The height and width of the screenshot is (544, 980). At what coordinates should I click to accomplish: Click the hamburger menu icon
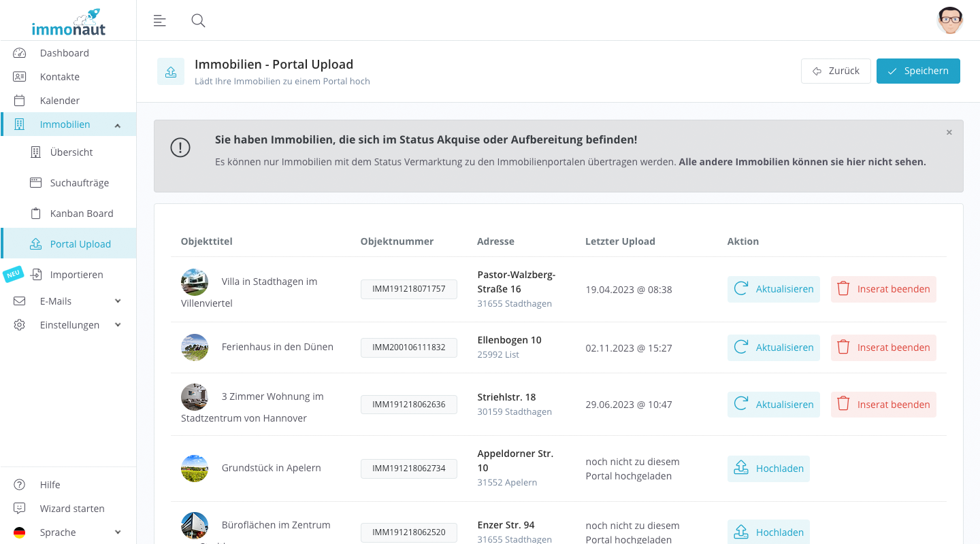coord(159,20)
